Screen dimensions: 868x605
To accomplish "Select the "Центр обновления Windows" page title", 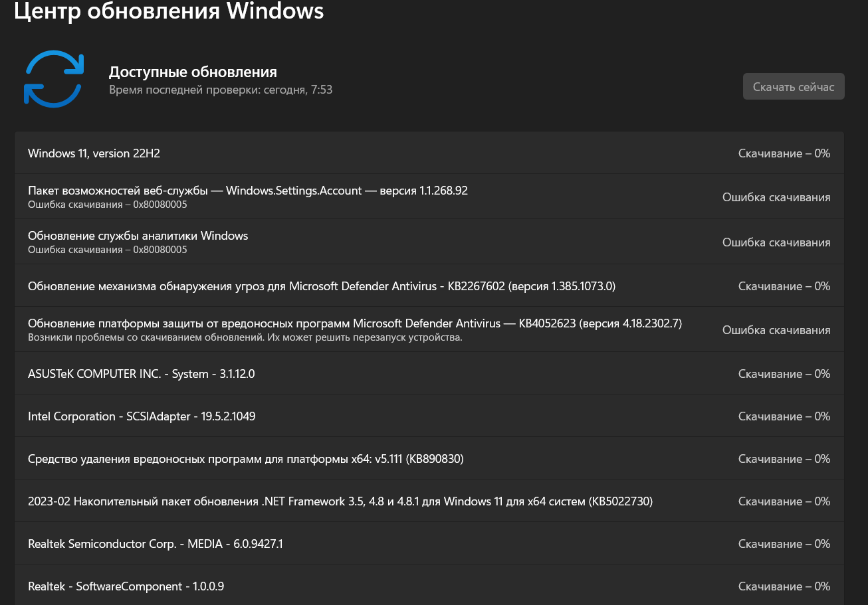I will click(x=169, y=11).
